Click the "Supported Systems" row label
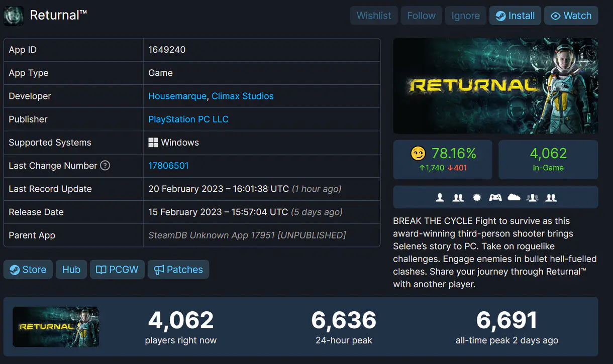This screenshot has width=613, height=364. pyautogui.click(x=50, y=143)
